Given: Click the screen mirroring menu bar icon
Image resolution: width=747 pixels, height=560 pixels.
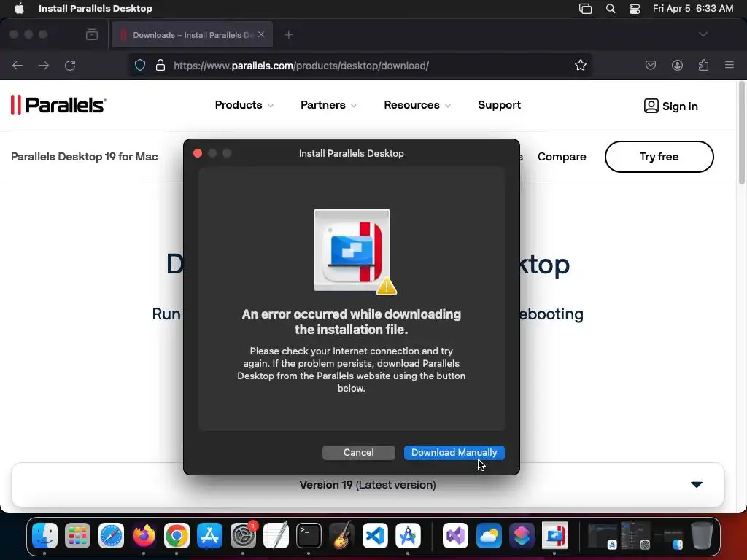Looking at the screenshot, I should tap(586, 8).
